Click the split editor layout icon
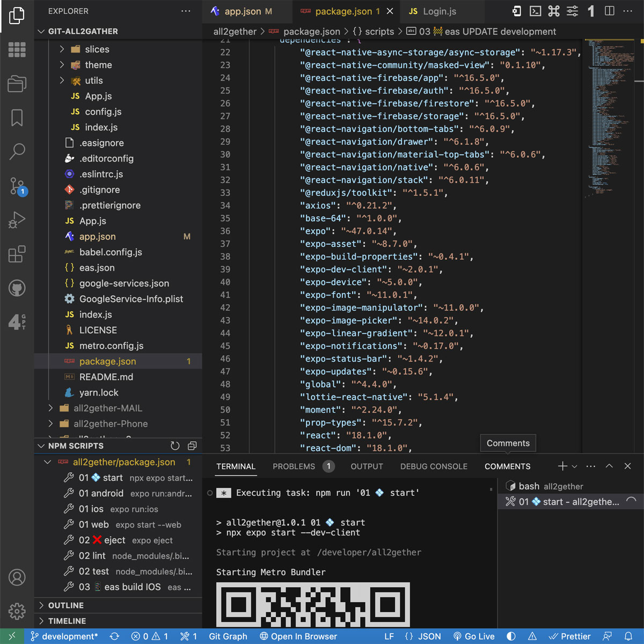Image resolution: width=644 pixels, height=644 pixels. click(610, 11)
